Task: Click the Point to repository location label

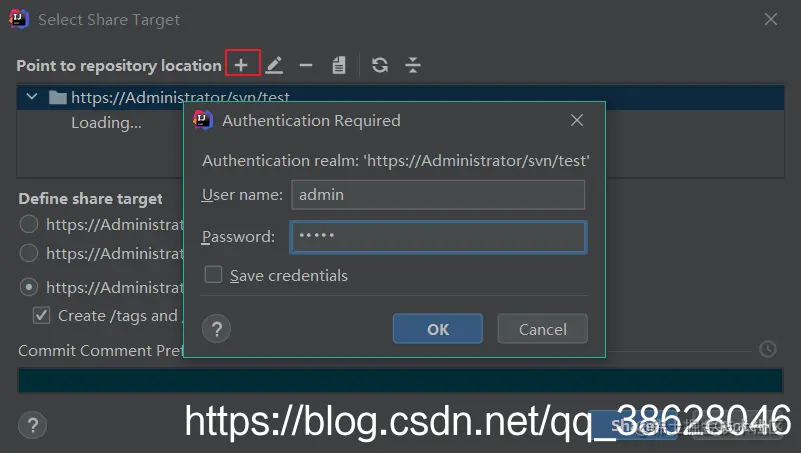Action: pos(119,66)
